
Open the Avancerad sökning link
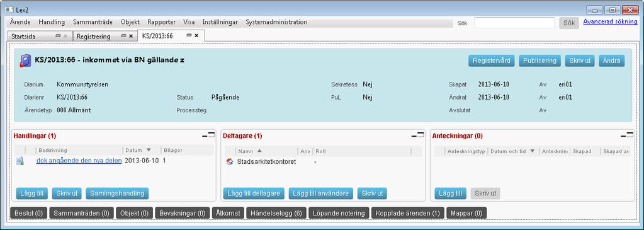coord(611,22)
